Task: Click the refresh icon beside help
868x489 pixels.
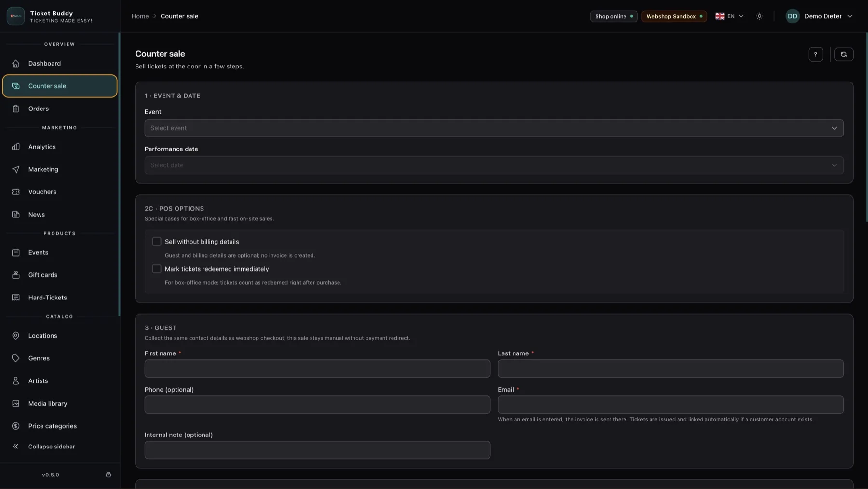Action: click(x=843, y=54)
